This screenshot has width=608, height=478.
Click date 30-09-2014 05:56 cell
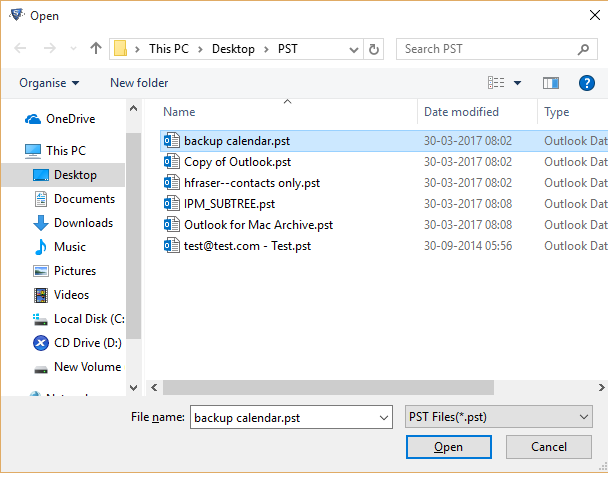click(468, 246)
